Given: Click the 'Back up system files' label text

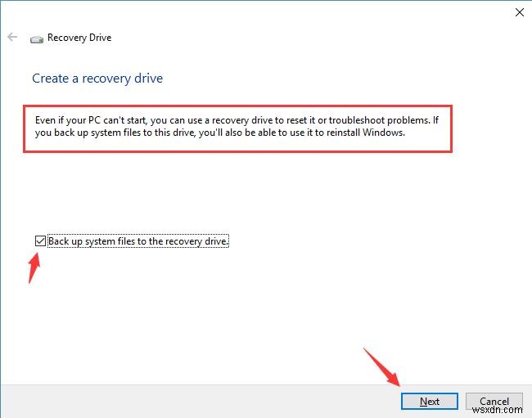Looking at the screenshot, I should [138, 241].
